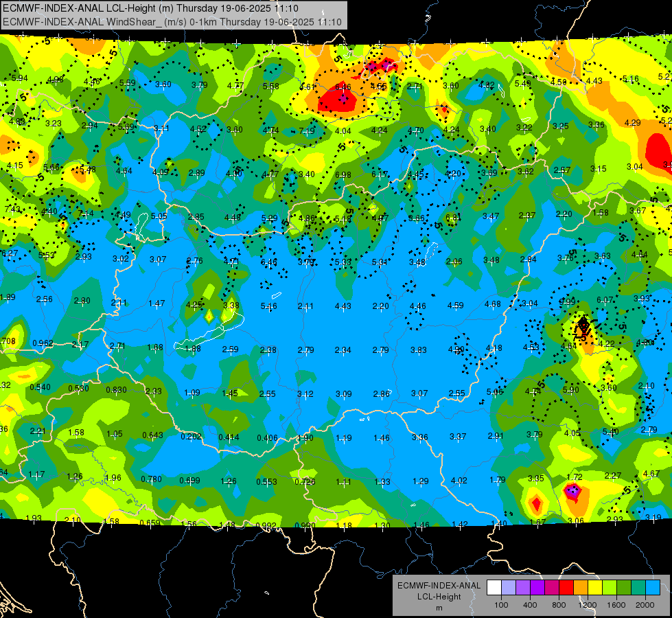Click the grid value 5.66

(x=51, y=168)
